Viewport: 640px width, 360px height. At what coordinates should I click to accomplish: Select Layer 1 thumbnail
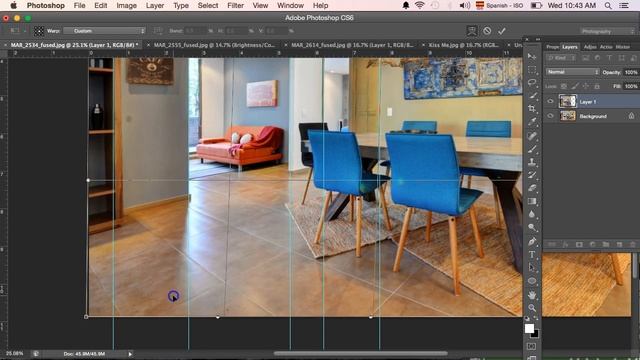567,101
